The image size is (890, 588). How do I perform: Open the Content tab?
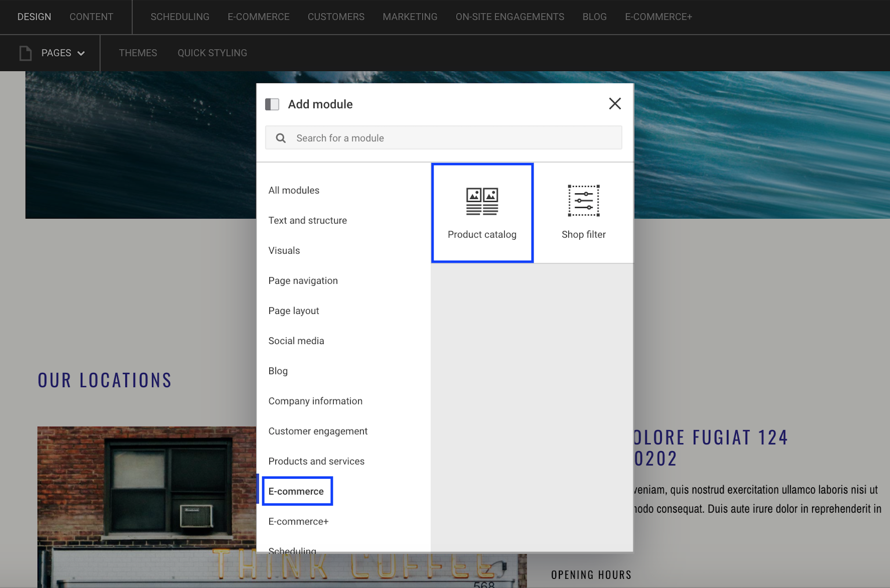point(91,17)
